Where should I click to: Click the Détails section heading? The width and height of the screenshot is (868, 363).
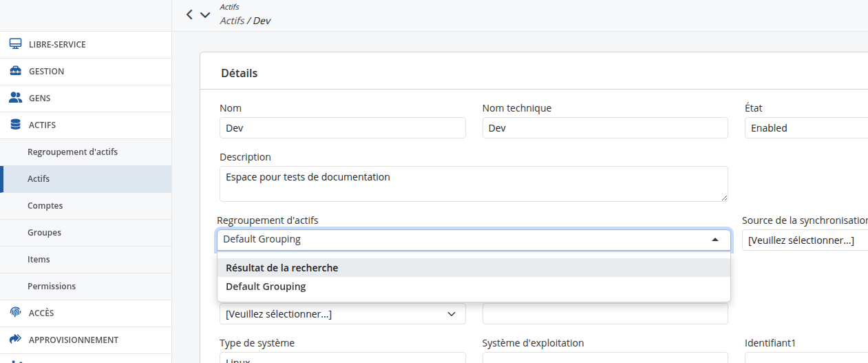[x=240, y=72]
